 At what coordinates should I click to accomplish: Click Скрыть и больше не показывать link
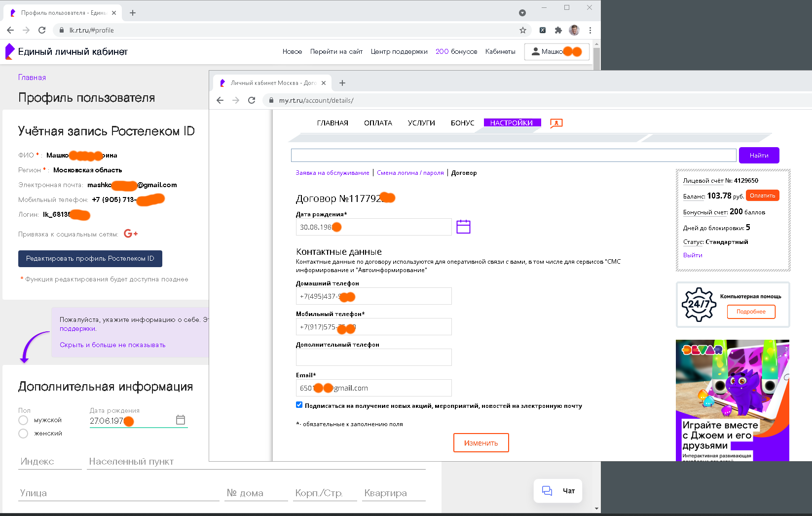pos(112,345)
